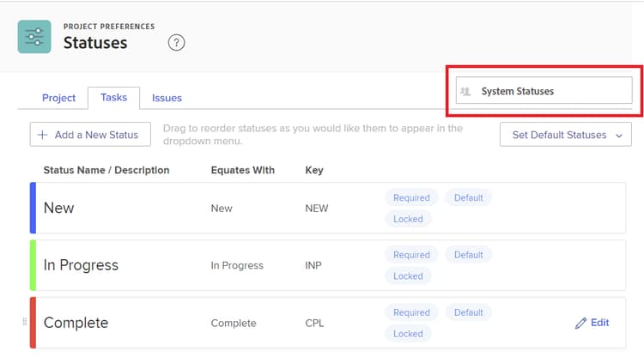Click the Project Preferences sliders icon
Viewport: 644px width, 363px height.
coord(34,36)
